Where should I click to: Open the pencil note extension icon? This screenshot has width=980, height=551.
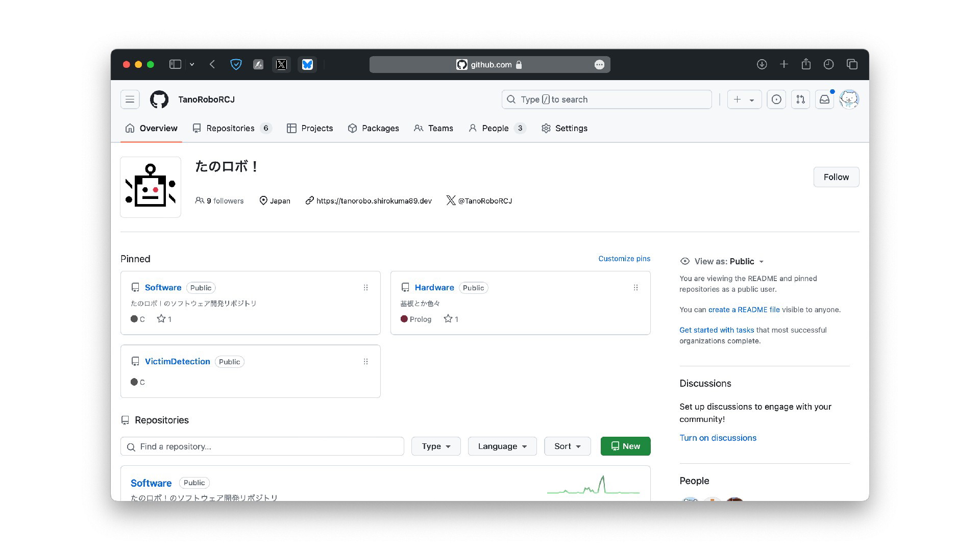(258, 64)
